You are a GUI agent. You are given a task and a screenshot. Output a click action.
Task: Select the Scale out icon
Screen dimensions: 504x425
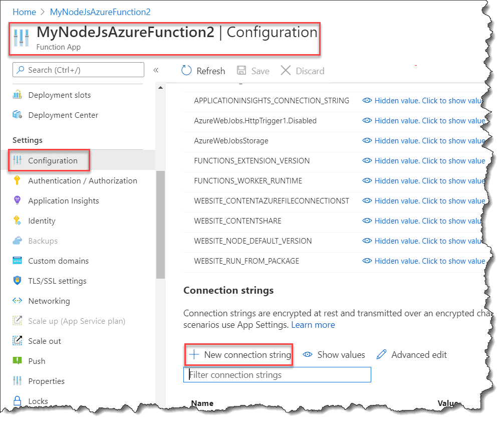pos(17,341)
